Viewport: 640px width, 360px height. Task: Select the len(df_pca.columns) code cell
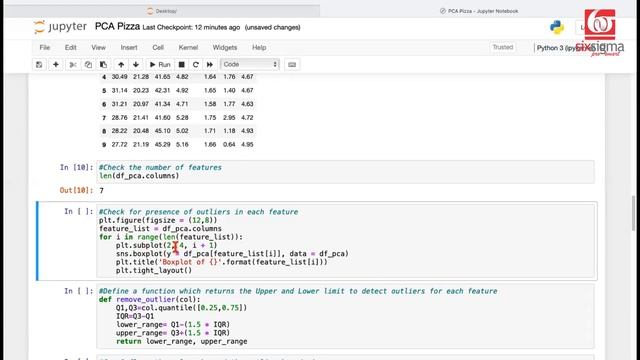point(345,172)
